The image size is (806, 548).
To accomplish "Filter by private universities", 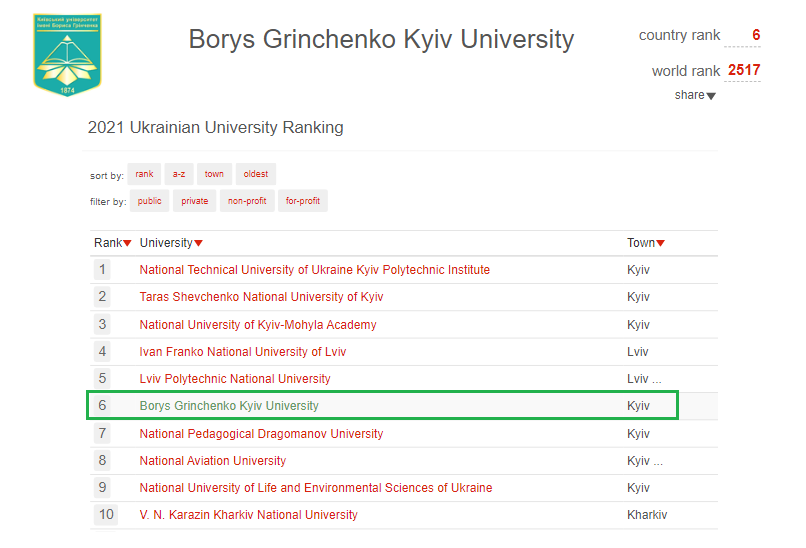I will [x=195, y=201].
